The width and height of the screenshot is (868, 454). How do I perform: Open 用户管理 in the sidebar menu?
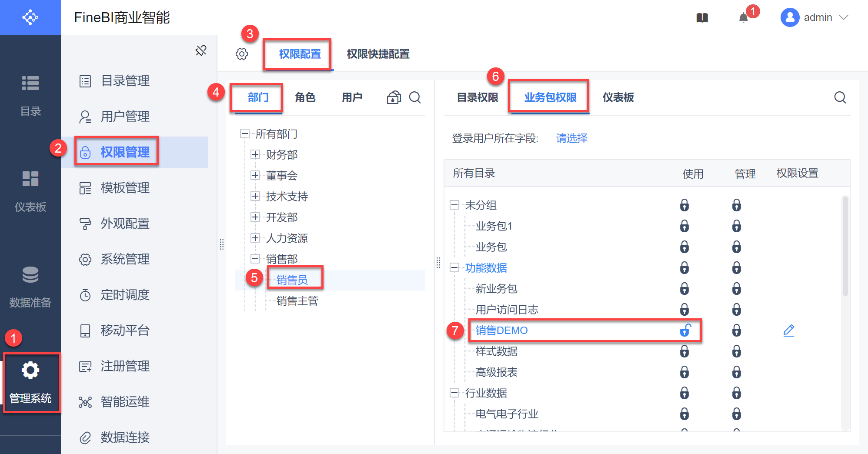125,117
